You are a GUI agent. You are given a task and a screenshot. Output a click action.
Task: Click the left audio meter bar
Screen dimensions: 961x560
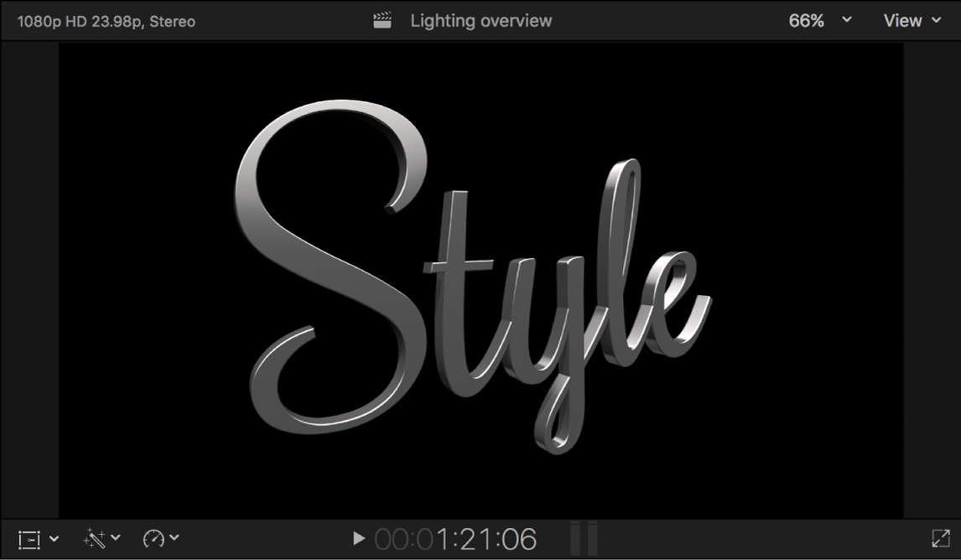[x=574, y=539]
